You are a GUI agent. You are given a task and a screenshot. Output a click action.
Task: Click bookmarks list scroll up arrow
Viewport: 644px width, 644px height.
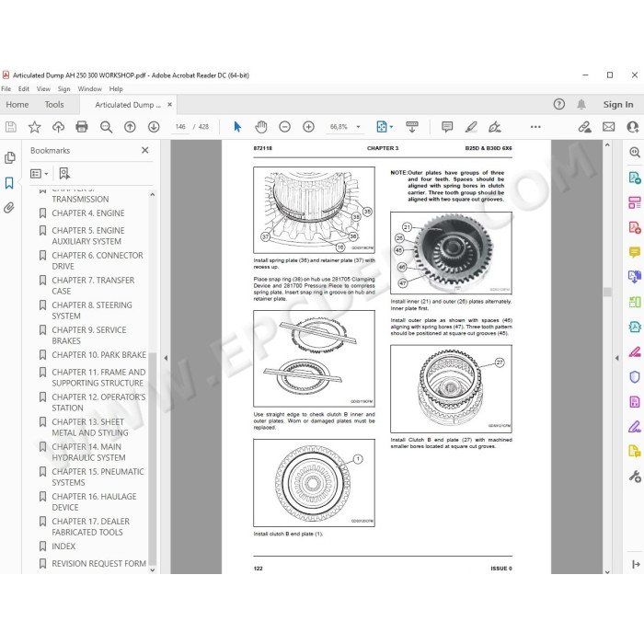(x=153, y=195)
